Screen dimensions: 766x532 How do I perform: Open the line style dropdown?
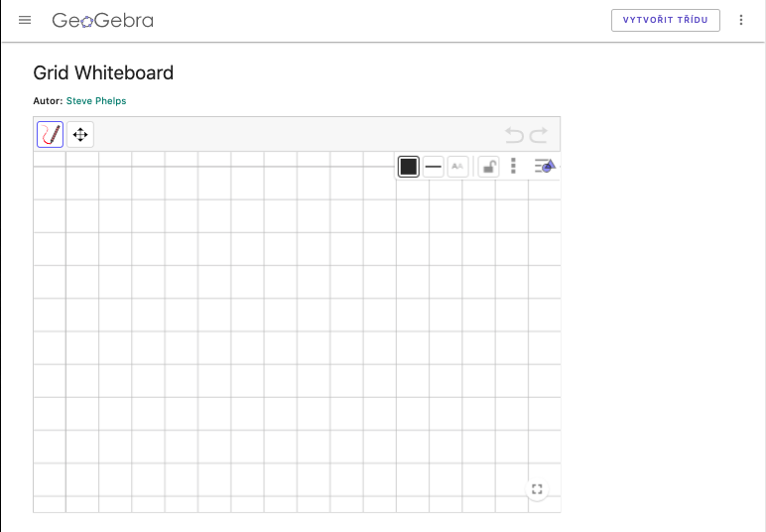434,167
